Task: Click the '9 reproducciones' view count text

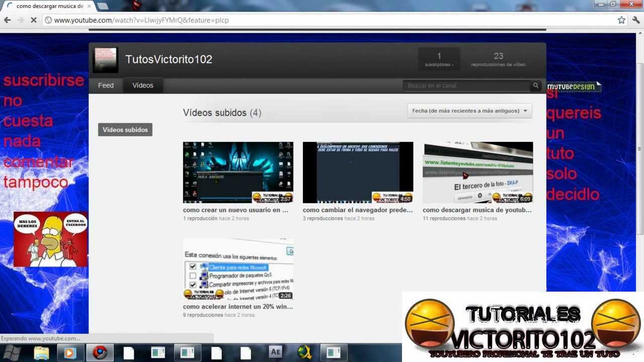Action: coord(203,315)
